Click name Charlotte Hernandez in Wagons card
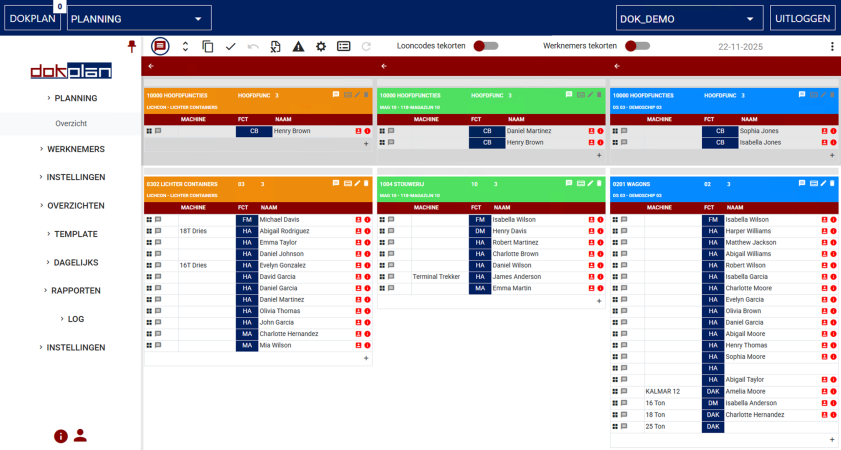This screenshot has width=841, height=450. [x=755, y=415]
